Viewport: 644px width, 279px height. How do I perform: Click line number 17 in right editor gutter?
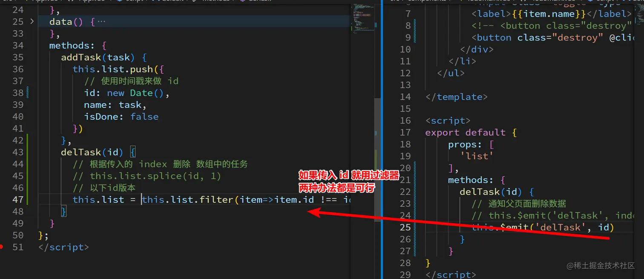tap(405, 132)
